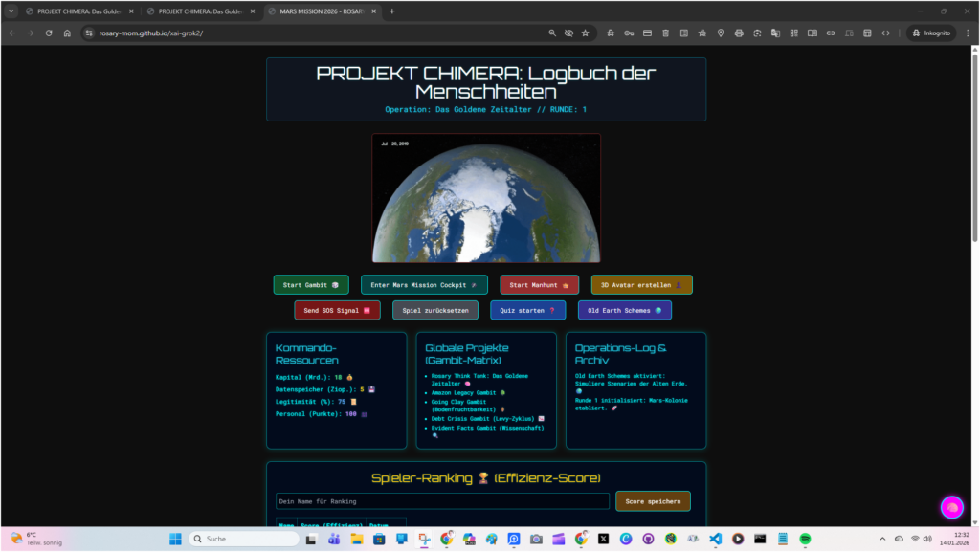Click the Earth globe animation image

click(x=486, y=198)
